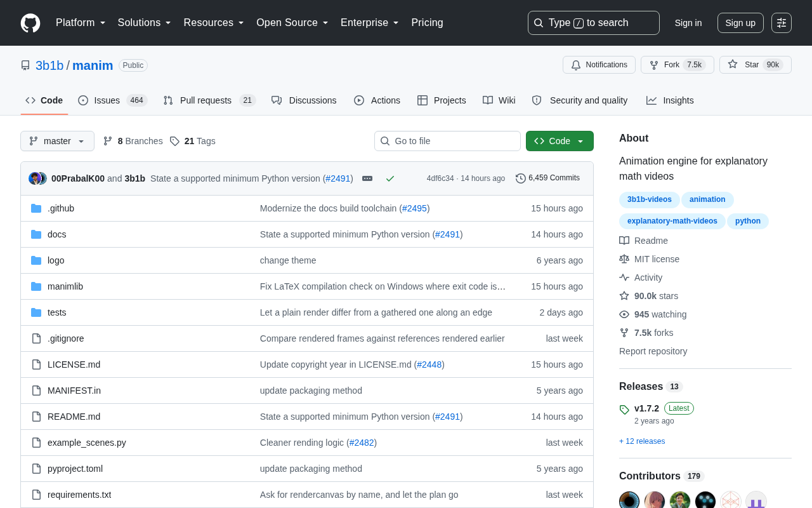The height and width of the screenshot is (508, 812).
Task: Click the LICENSE.md file icon
Action: point(36,364)
